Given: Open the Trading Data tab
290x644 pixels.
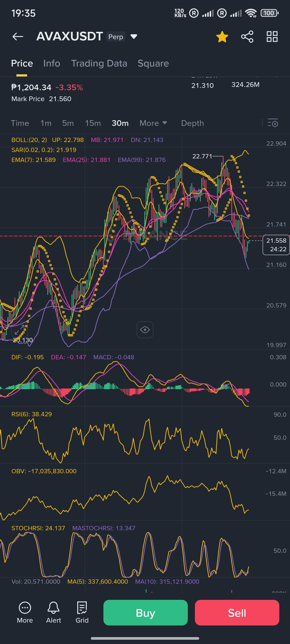Looking at the screenshot, I should [99, 63].
